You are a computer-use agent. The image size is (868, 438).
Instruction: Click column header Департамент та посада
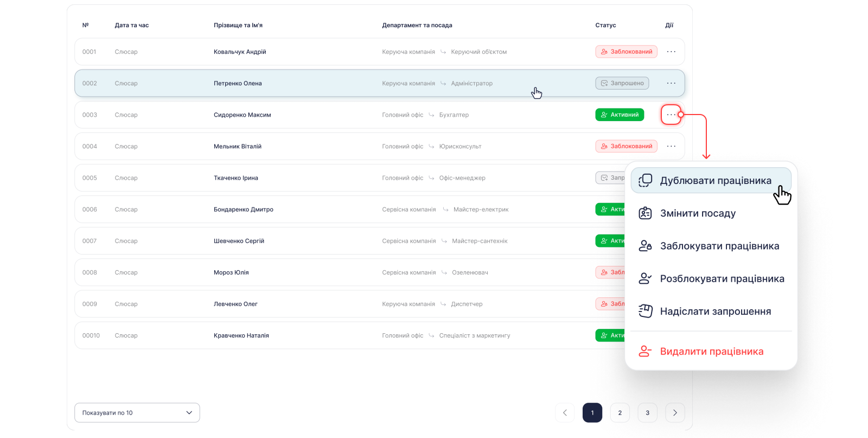tap(417, 25)
